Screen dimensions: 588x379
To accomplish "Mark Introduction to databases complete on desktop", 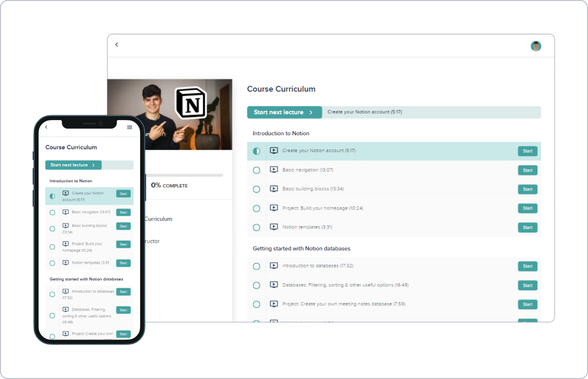I will (257, 266).
